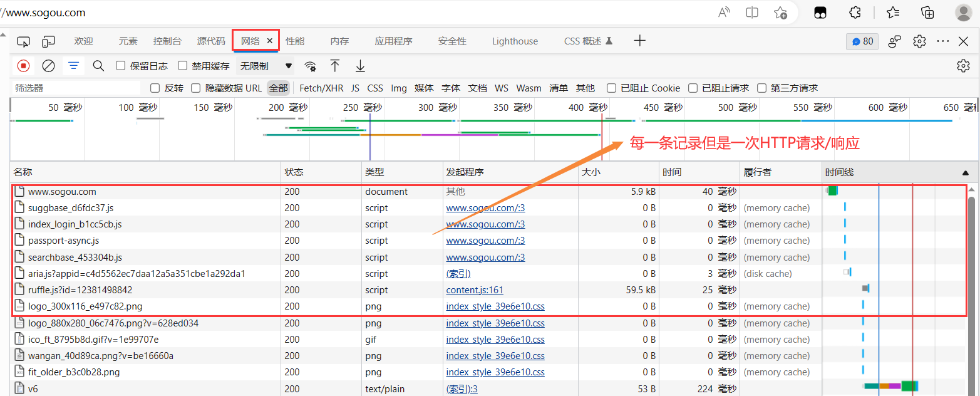Screen dimensions: 980x396
Task: Filter requests by CSS type
Action: tap(375, 88)
